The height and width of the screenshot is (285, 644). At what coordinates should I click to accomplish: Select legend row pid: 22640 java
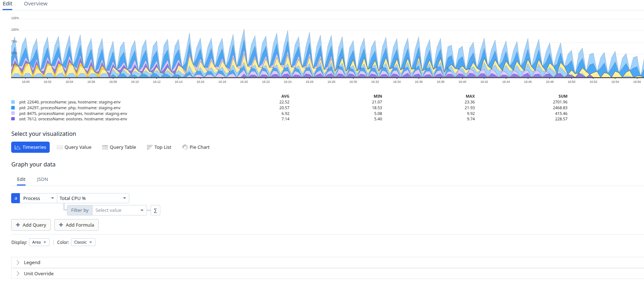(x=70, y=102)
